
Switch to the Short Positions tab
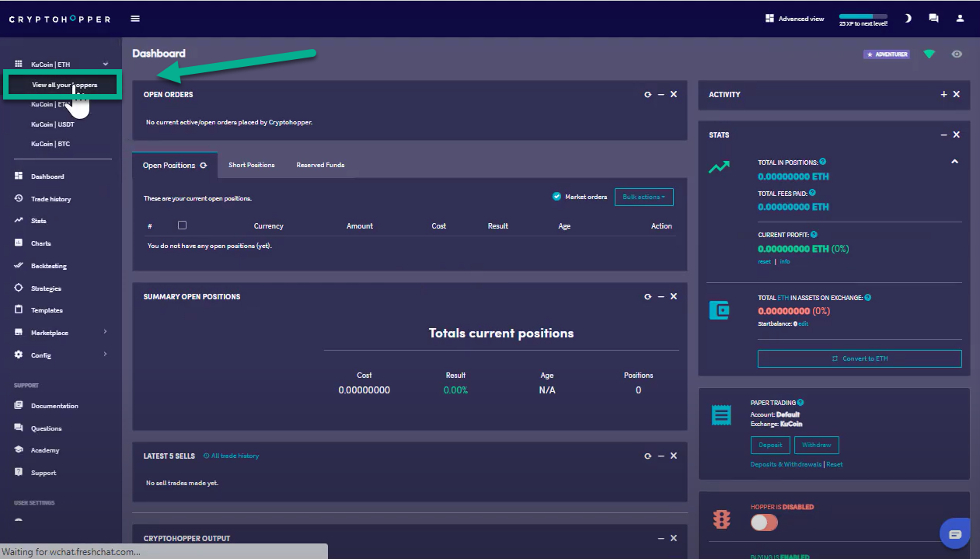point(251,165)
